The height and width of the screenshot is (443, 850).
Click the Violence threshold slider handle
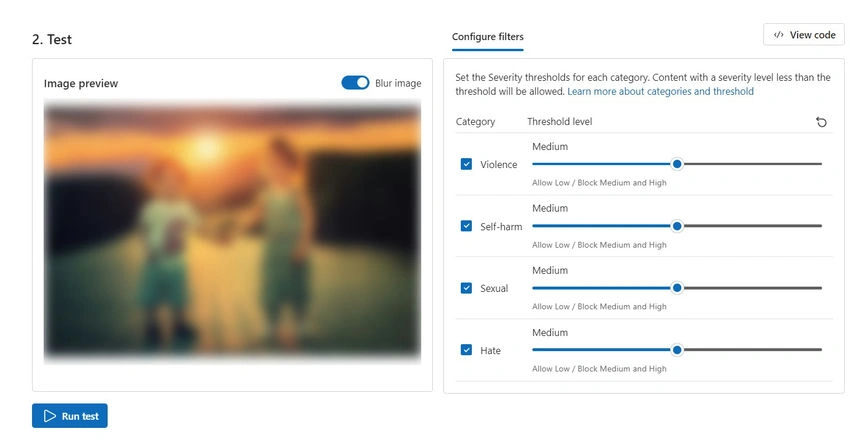(677, 164)
